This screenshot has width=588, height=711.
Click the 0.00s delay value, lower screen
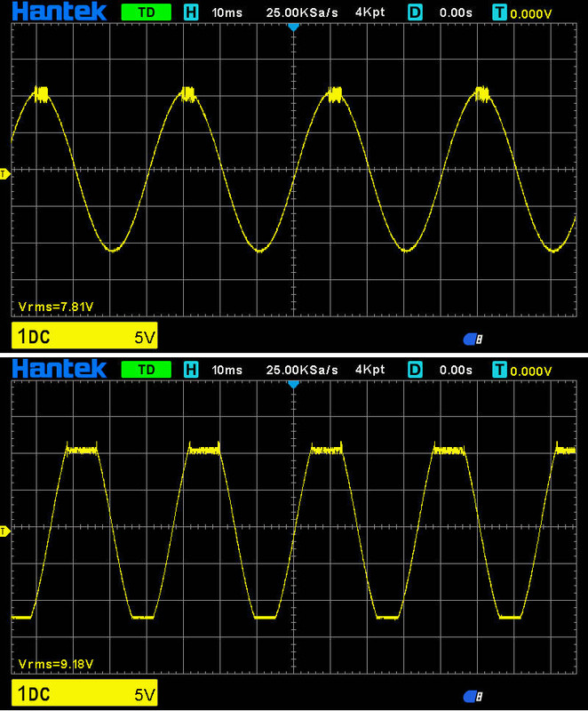point(456,370)
